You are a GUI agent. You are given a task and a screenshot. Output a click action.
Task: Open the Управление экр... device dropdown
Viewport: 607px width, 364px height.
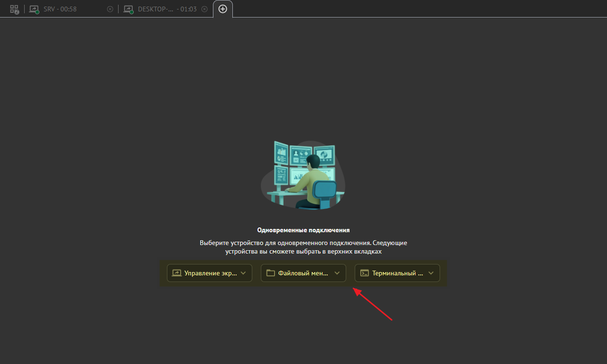tap(210, 273)
